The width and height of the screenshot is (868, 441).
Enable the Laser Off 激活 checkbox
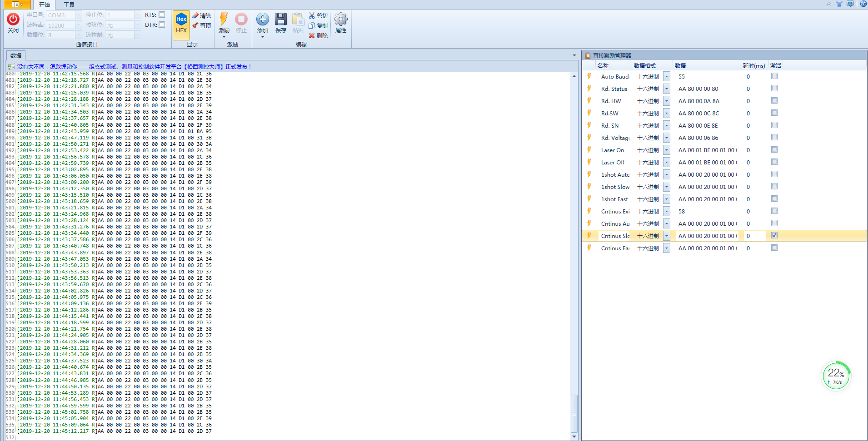pyautogui.click(x=774, y=162)
